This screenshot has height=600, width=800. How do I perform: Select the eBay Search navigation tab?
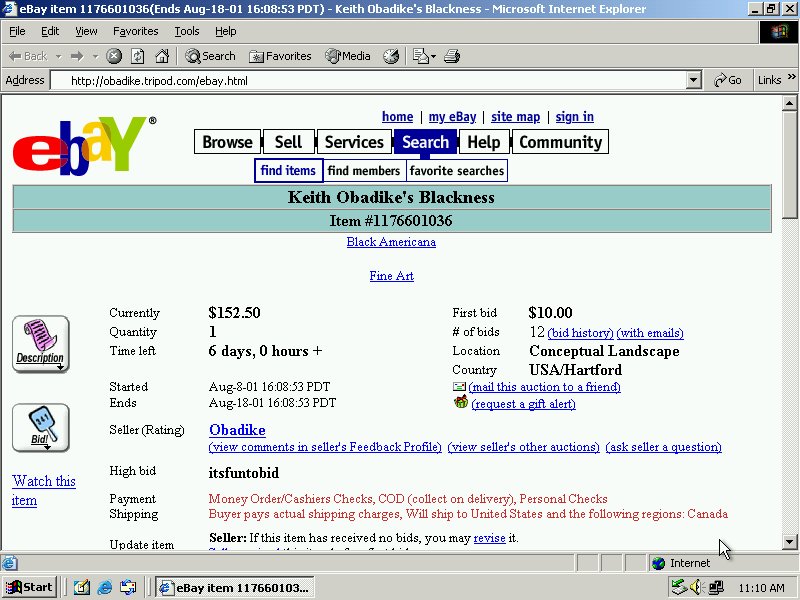click(x=426, y=141)
